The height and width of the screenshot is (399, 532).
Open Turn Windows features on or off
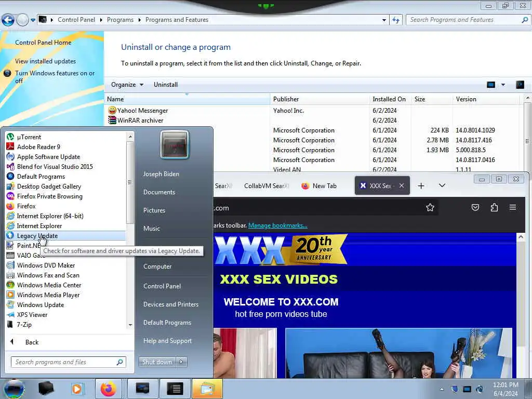click(55, 77)
